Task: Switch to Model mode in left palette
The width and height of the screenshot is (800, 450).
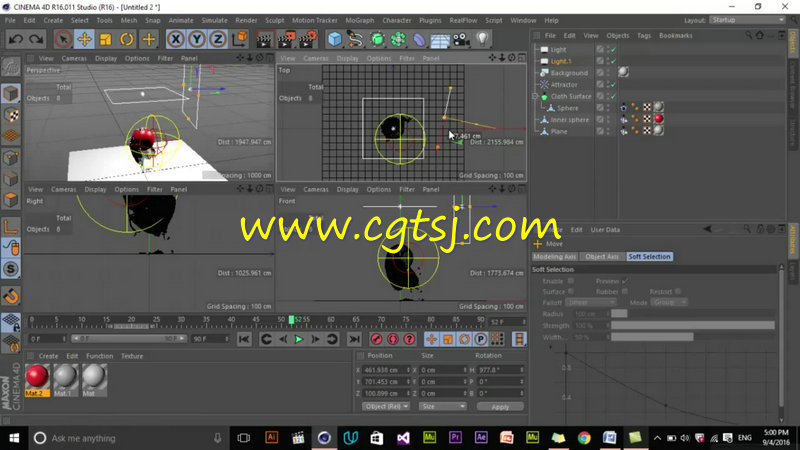Action: 11,93
